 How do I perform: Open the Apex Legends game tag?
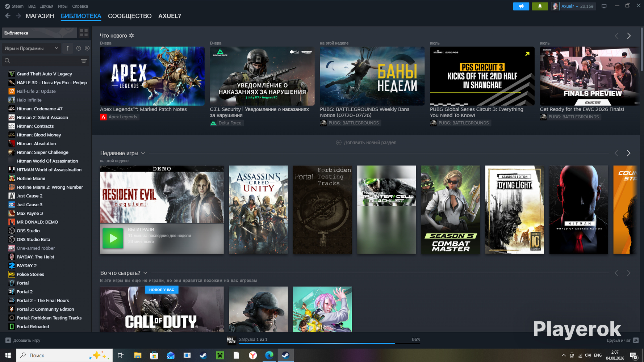coord(120,117)
